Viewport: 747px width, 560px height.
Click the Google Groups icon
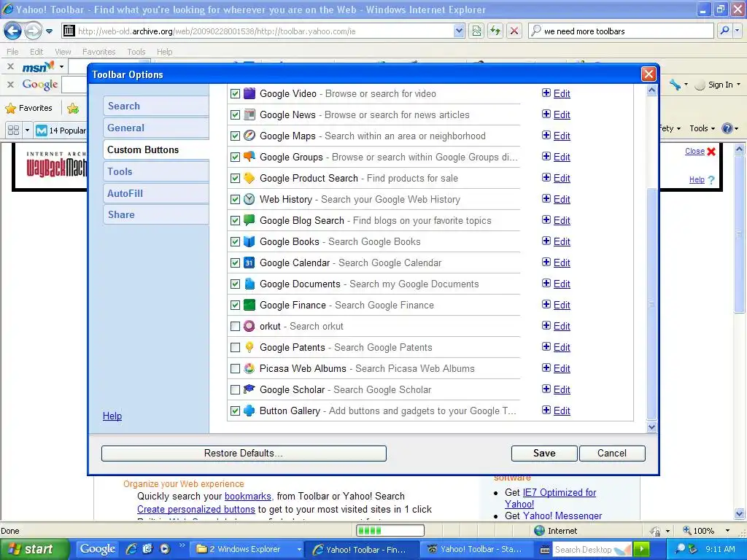(x=249, y=157)
